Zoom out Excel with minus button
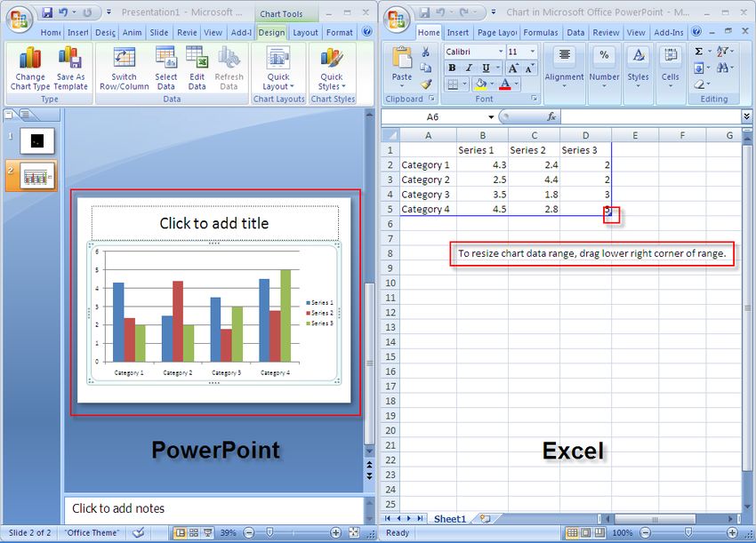The width and height of the screenshot is (756, 543). point(645,532)
